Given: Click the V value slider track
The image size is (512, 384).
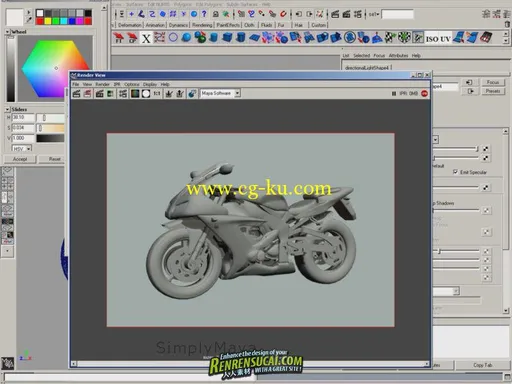Looking at the screenshot, I should point(50,138).
